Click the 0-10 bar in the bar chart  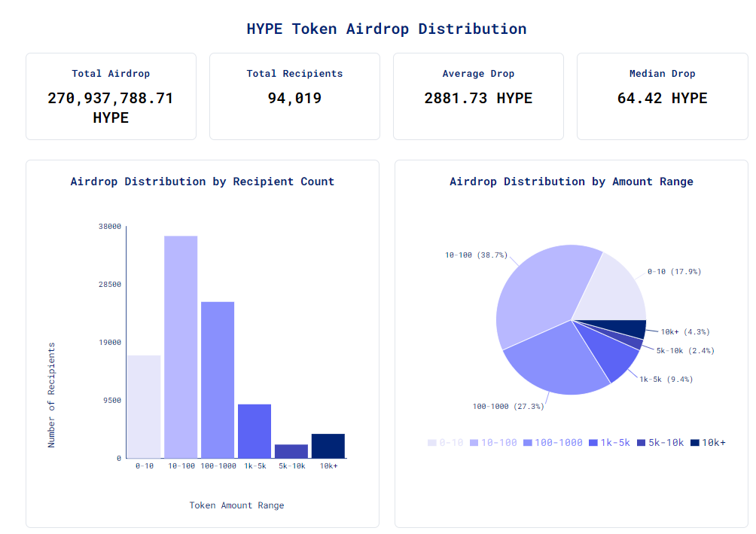pyautogui.click(x=143, y=407)
